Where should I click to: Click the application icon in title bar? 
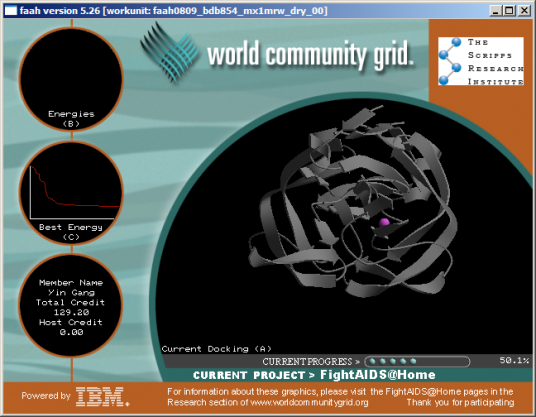pos(11,11)
